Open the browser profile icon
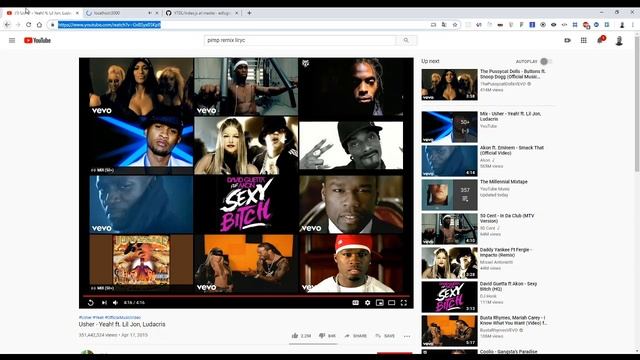 coord(622,25)
